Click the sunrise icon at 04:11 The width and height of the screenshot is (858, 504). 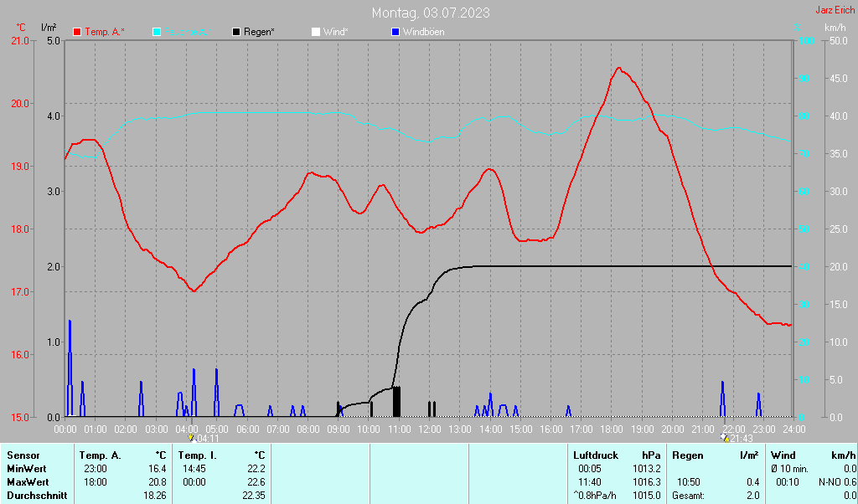click(191, 437)
